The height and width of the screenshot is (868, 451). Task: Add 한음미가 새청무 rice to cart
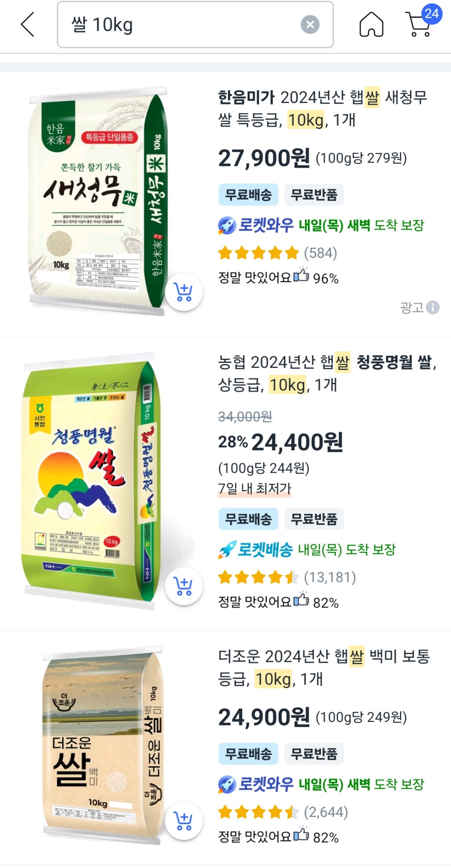pos(183,292)
